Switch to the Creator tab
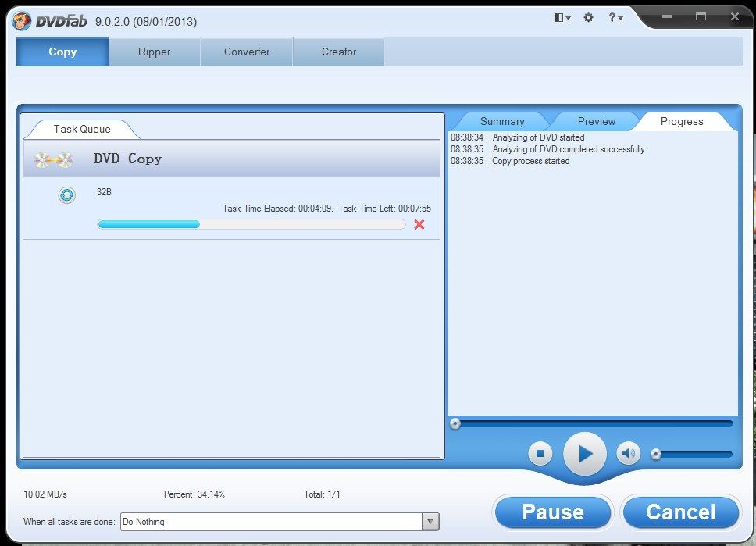This screenshot has height=546, width=756. click(x=338, y=52)
